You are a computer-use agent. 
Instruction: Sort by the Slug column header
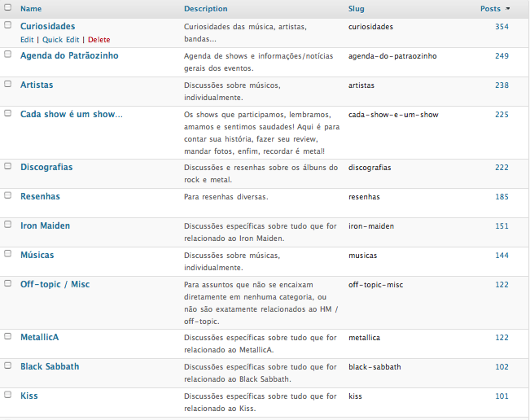pyautogui.click(x=357, y=9)
